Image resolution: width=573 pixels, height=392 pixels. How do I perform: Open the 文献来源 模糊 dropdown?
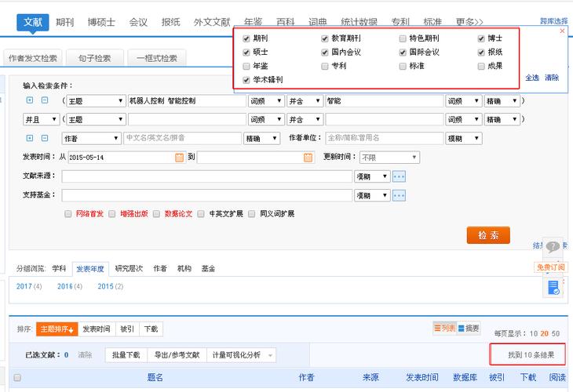(x=372, y=176)
